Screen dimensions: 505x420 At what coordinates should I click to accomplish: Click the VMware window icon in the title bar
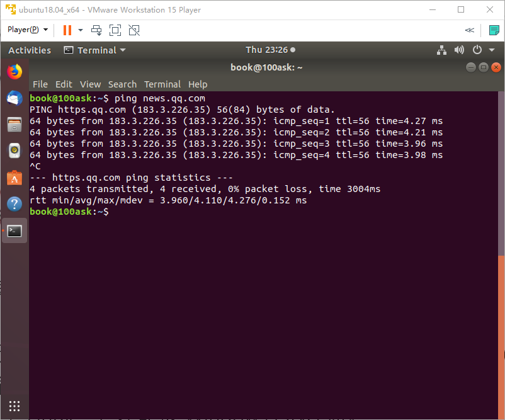11,9
